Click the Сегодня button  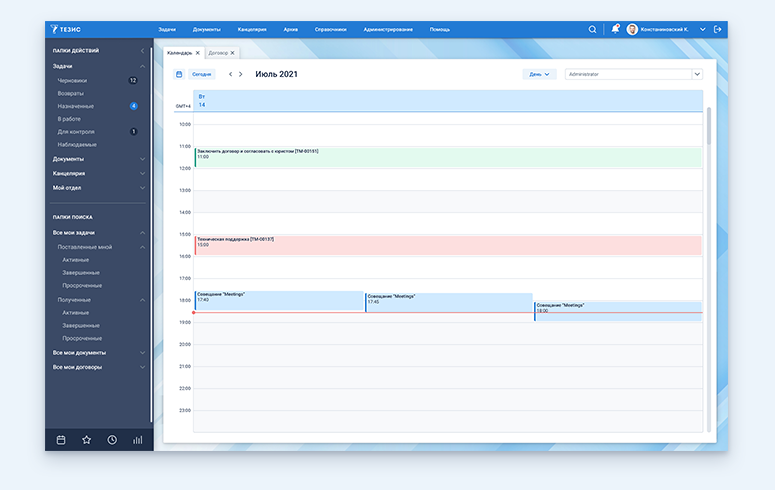202,74
